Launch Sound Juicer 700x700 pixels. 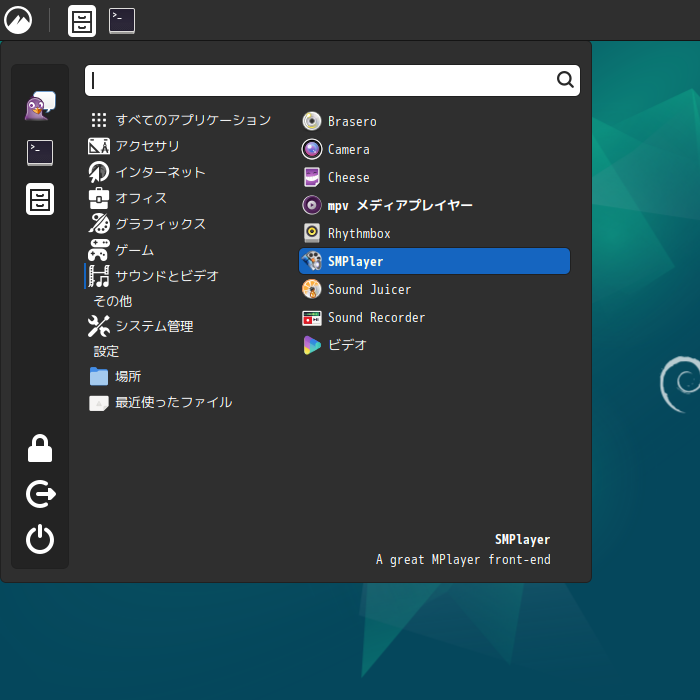(x=369, y=290)
